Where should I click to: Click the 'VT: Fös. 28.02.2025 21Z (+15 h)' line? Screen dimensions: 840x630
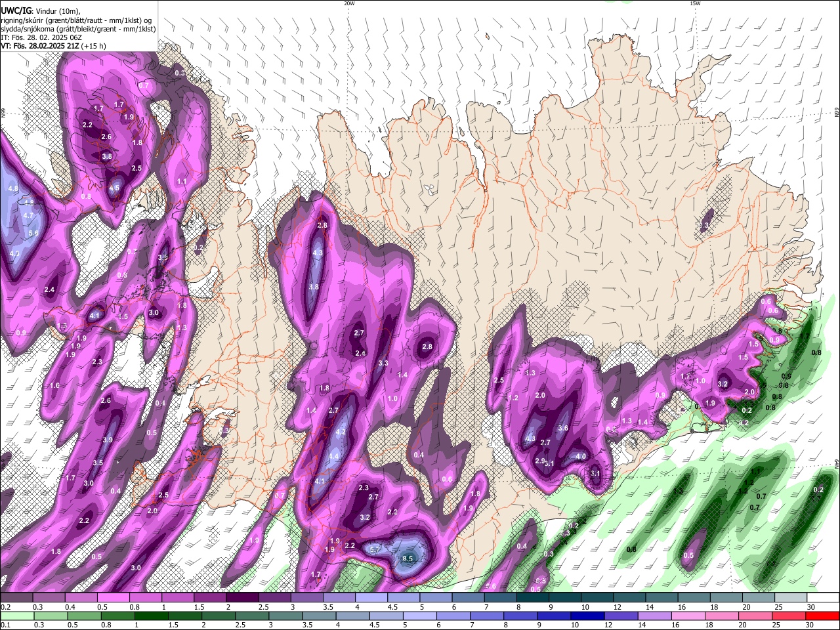(x=53, y=46)
